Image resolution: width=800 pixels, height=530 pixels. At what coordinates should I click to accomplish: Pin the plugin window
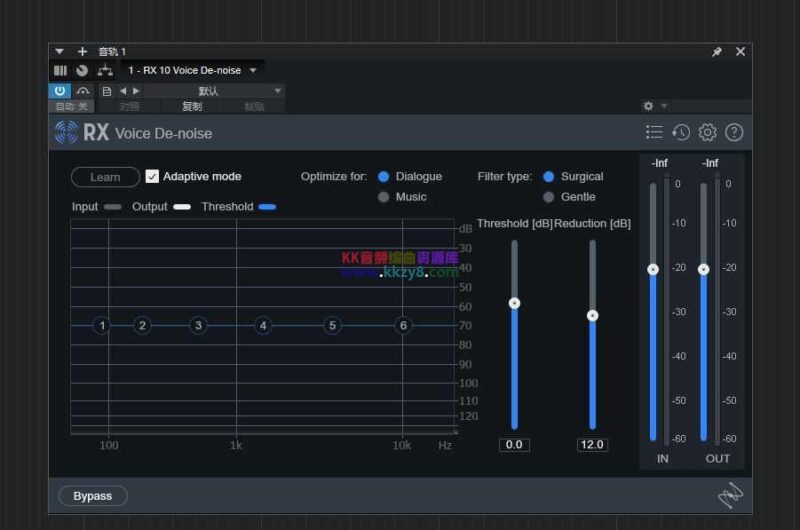coord(717,52)
